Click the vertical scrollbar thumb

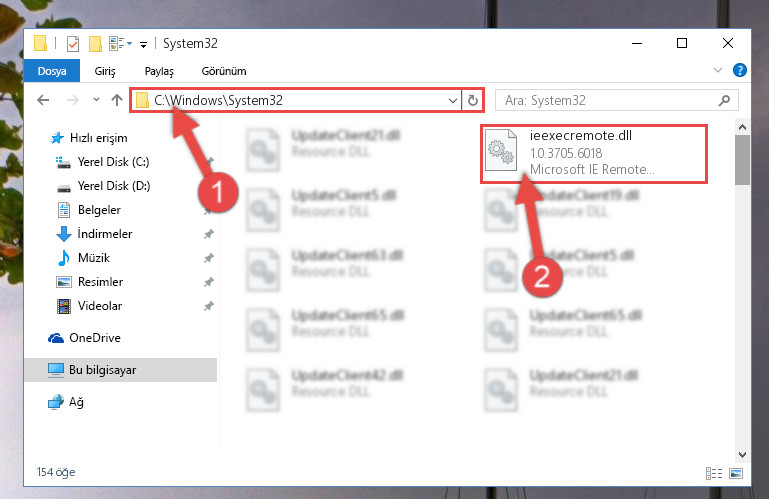tap(743, 160)
